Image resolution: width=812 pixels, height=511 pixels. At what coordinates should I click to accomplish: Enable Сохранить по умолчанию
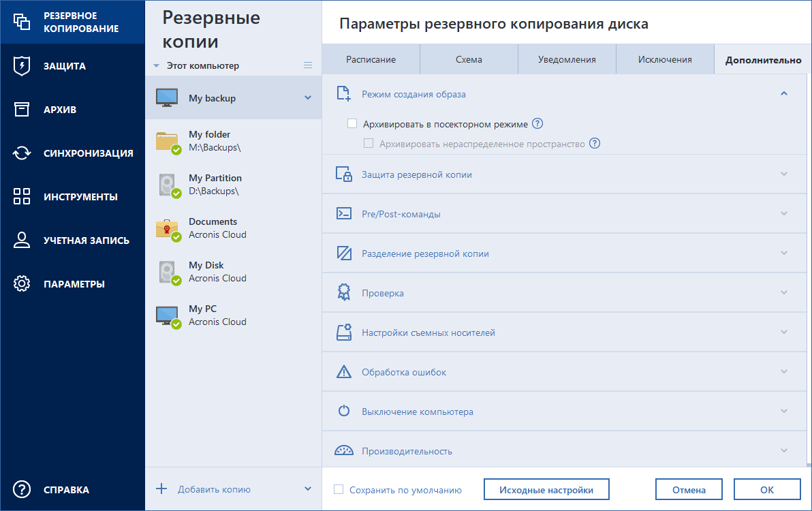[337, 489]
